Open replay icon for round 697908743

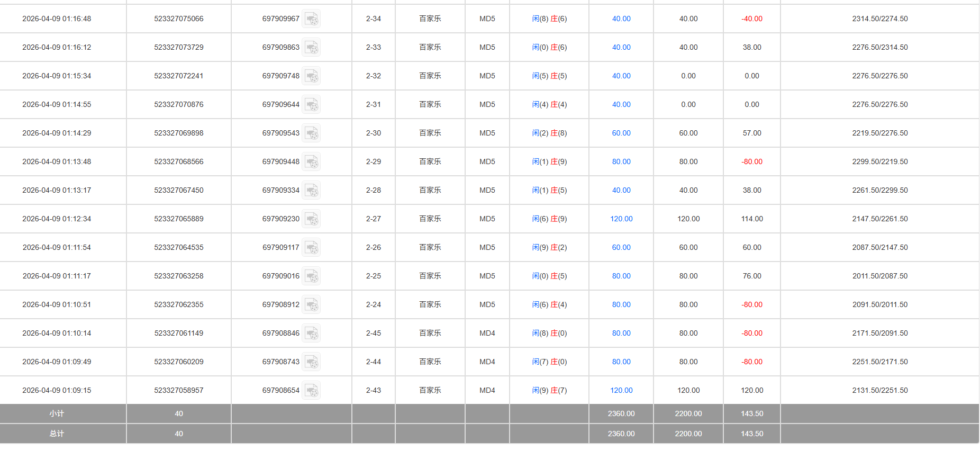311,362
